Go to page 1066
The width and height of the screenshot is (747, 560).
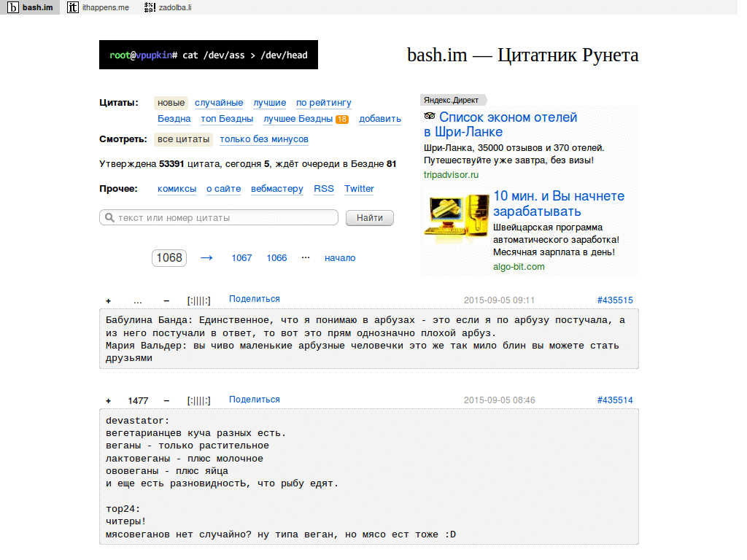pyautogui.click(x=276, y=257)
